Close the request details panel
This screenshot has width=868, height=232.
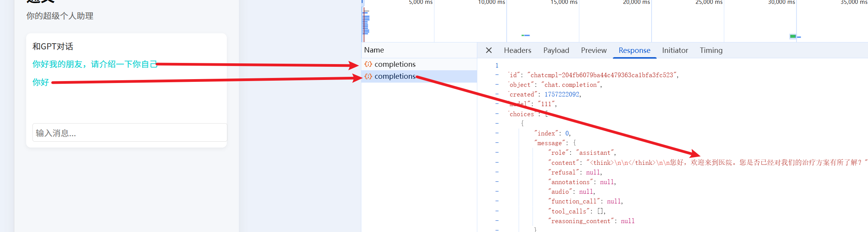[x=488, y=50]
